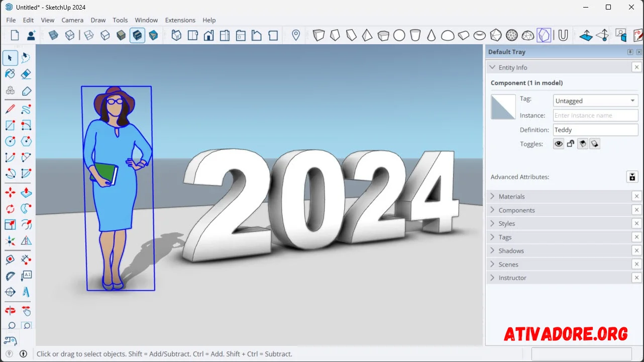
Task: Select the Rectangle tool
Action: [10, 125]
